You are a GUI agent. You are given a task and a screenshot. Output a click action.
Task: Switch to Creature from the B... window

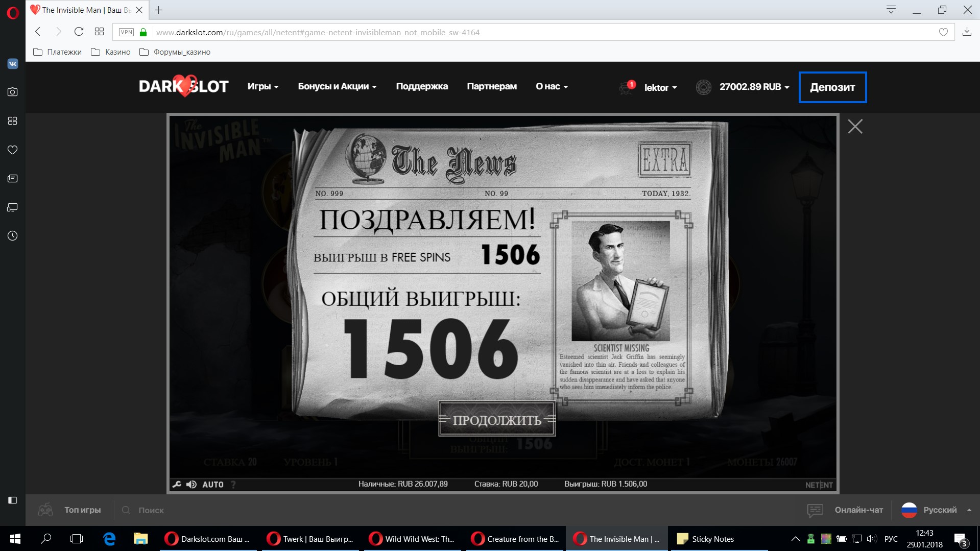[x=515, y=539]
